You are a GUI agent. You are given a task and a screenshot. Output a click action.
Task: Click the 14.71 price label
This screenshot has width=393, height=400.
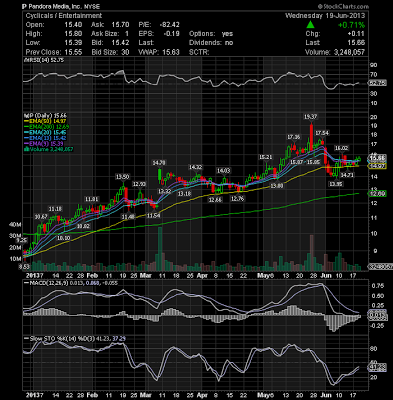(x=347, y=175)
